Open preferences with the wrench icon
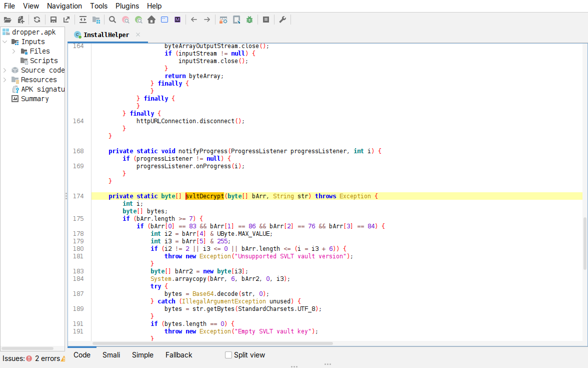Image resolution: width=588 pixels, height=368 pixels. [283, 20]
